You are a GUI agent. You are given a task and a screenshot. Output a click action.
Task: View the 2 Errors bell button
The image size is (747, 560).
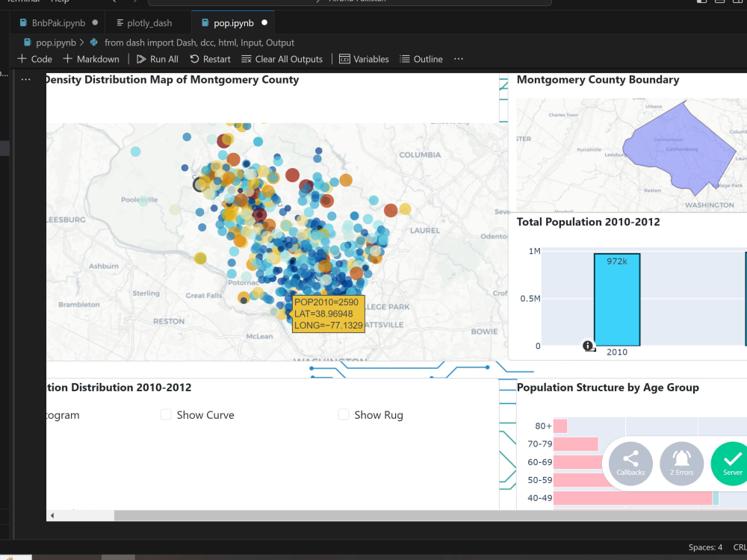point(682,464)
